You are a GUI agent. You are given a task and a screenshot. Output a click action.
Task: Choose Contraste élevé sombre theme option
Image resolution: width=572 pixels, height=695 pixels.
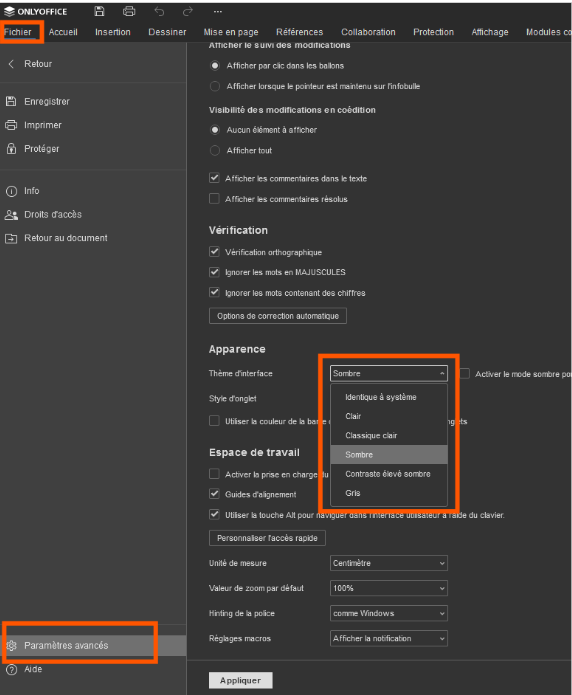(x=389, y=474)
